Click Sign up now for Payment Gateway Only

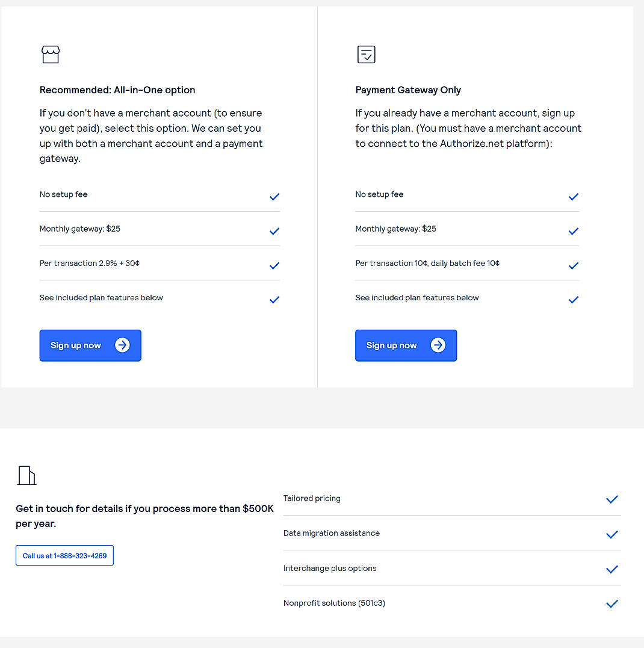coord(406,345)
